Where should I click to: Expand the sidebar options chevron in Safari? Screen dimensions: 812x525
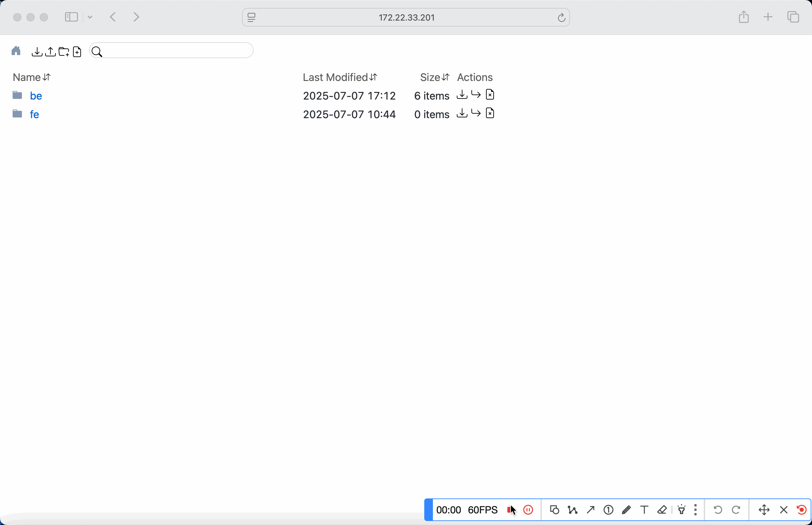[x=90, y=17]
